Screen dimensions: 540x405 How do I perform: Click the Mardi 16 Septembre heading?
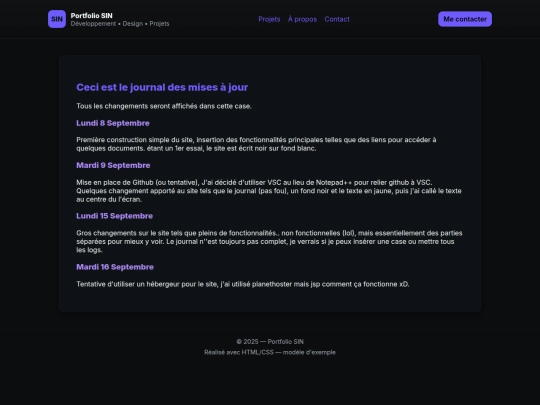(115, 267)
